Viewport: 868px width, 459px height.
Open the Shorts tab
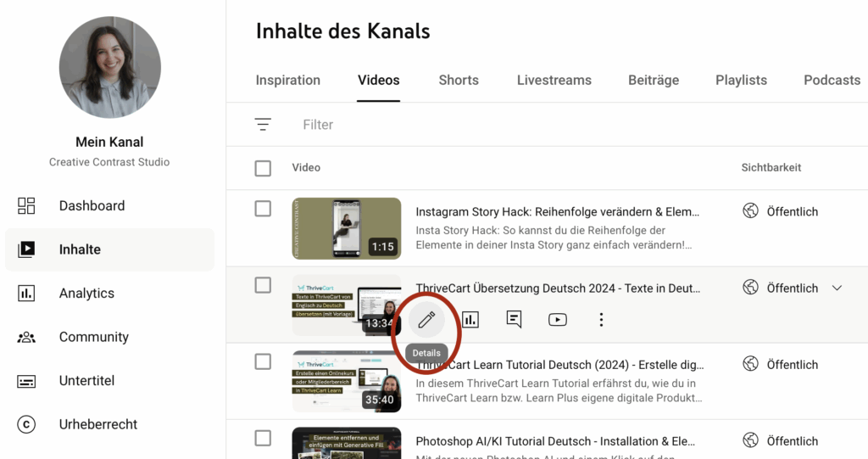coord(459,81)
